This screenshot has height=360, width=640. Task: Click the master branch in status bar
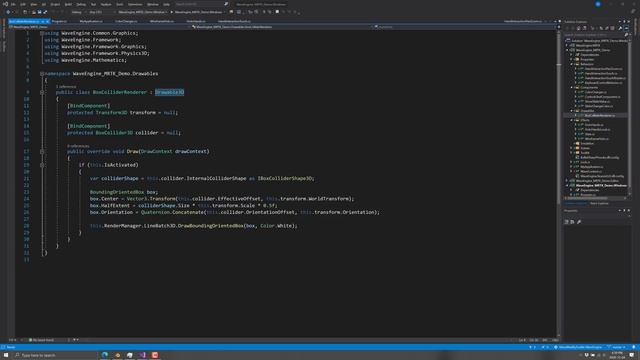click(617, 347)
